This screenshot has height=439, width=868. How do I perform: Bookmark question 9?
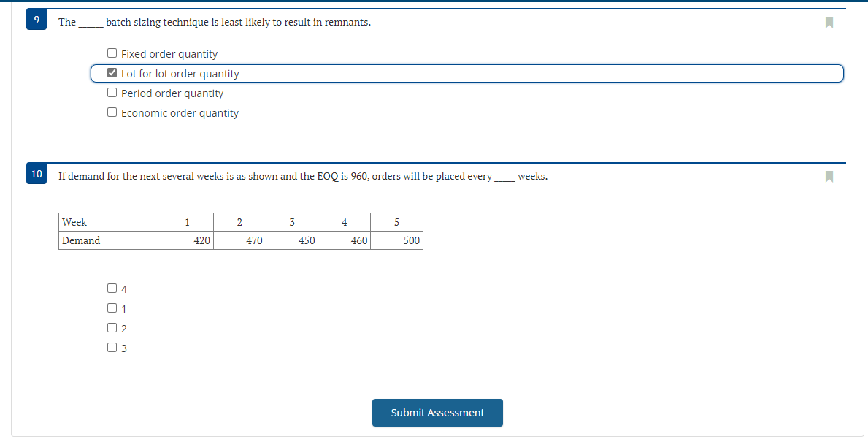click(829, 23)
